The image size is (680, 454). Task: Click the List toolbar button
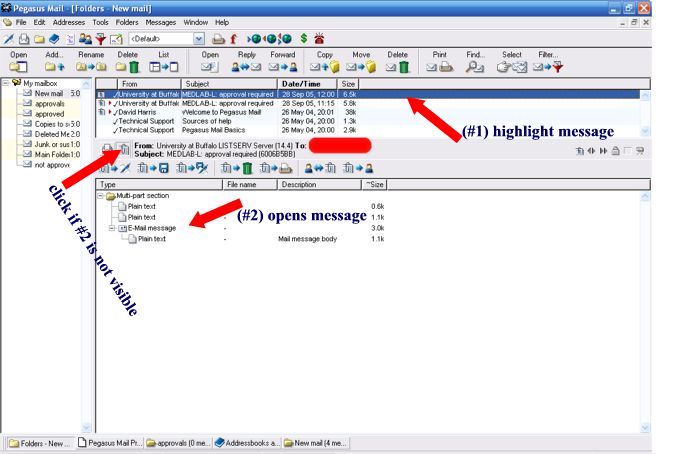coord(163,62)
